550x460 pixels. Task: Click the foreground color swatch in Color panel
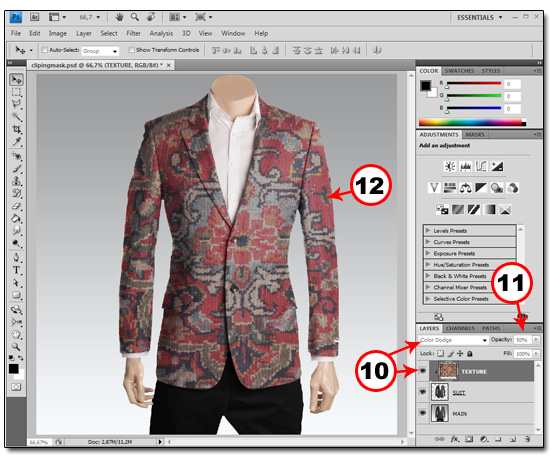(x=425, y=85)
